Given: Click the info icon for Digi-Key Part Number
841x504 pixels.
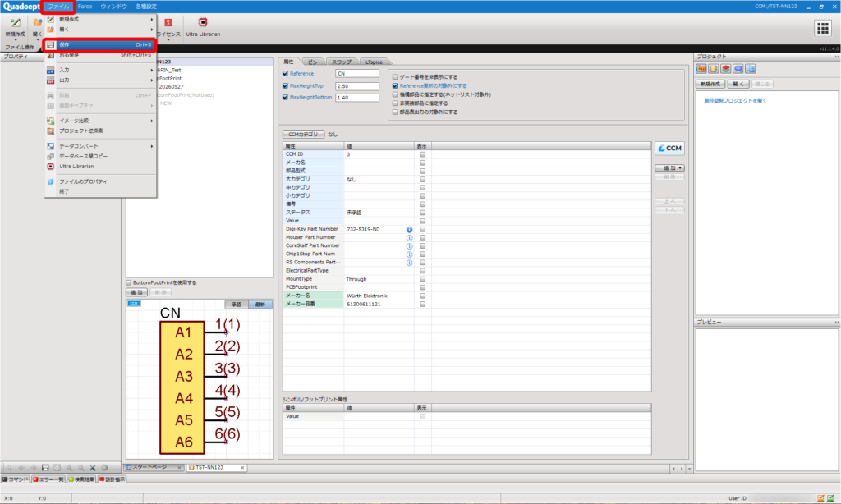Looking at the screenshot, I should (x=409, y=230).
